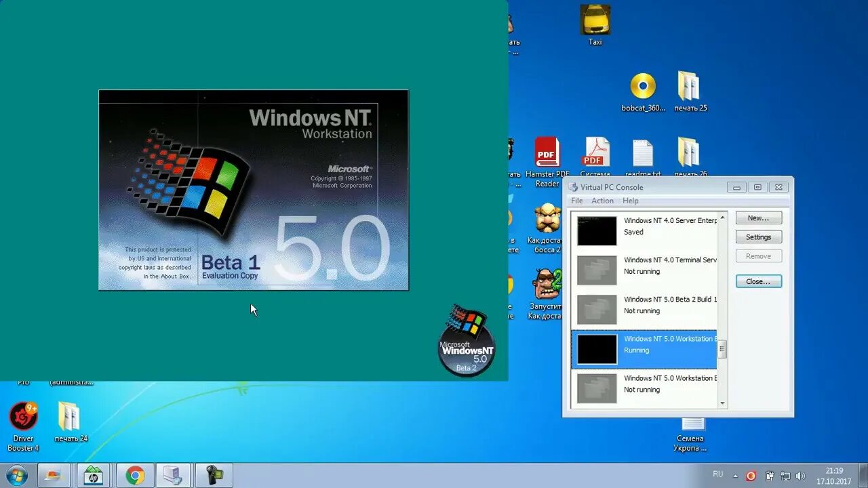Viewport: 868px width, 488px height.
Task: Open the HP app on taskbar
Action: pyautogui.click(x=94, y=476)
